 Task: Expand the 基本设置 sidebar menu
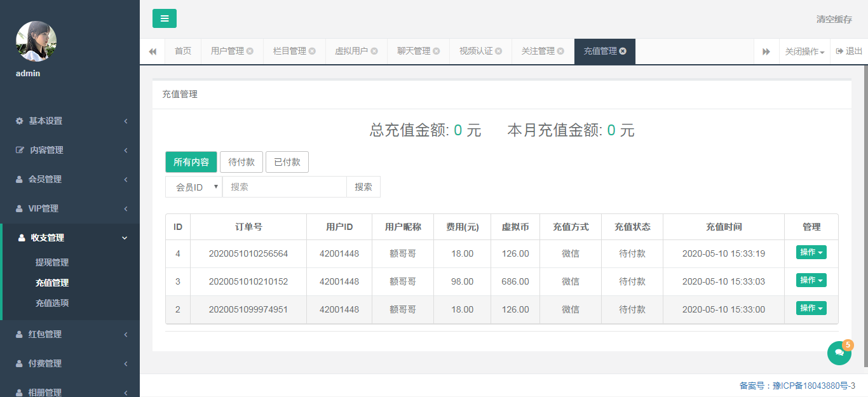pyautogui.click(x=70, y=121)
